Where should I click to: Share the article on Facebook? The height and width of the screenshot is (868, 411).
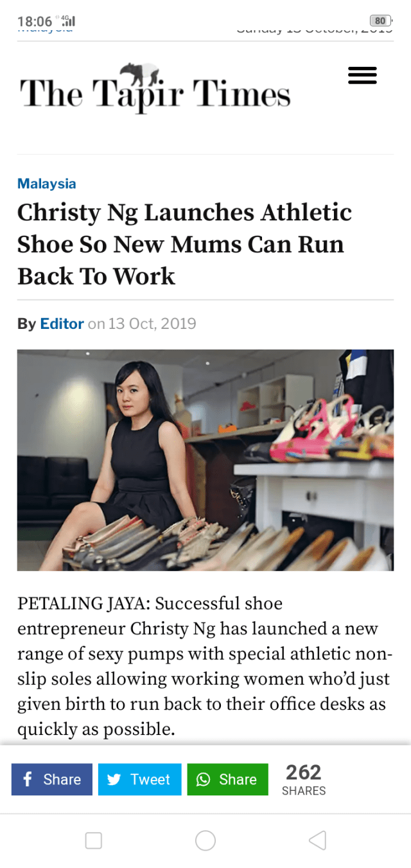(52, 779)
